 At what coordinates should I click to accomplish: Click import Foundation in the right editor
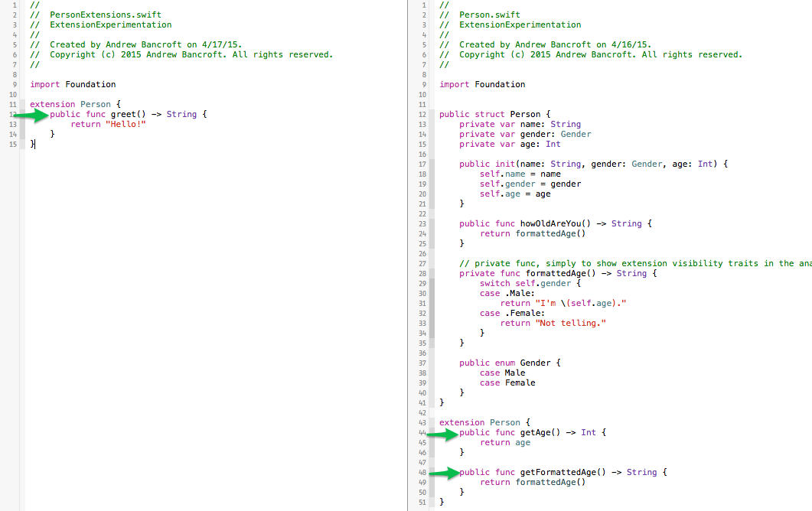point(482,85)
